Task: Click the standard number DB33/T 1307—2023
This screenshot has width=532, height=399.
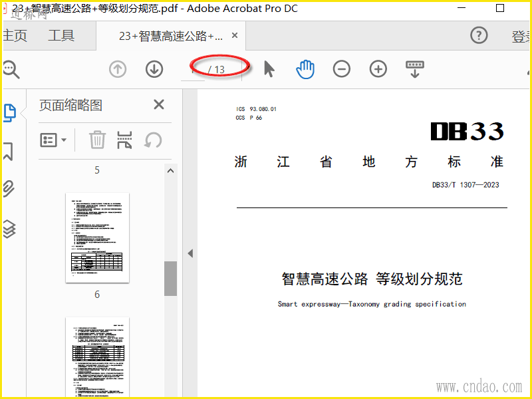Action: tap(465, 185)
